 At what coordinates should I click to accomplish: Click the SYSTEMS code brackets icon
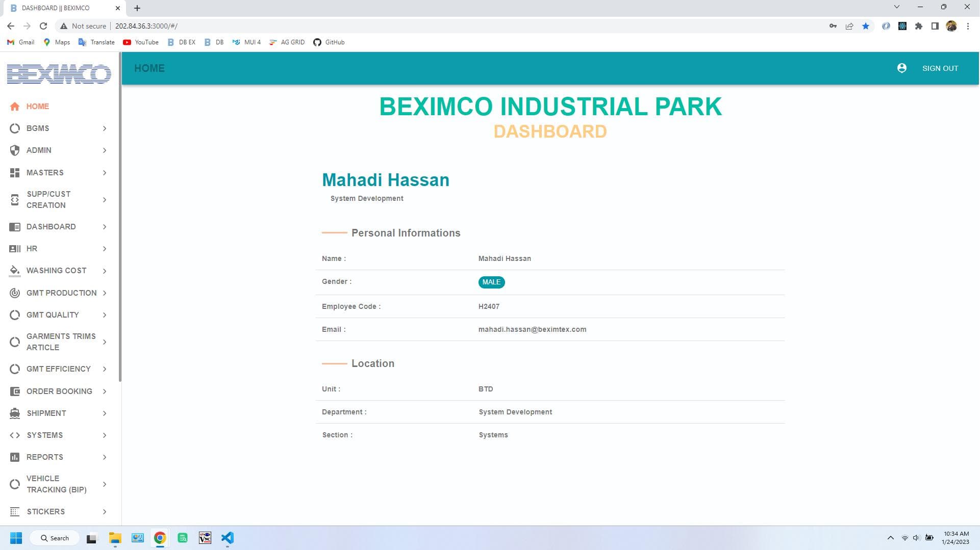(x=15, y=435)
